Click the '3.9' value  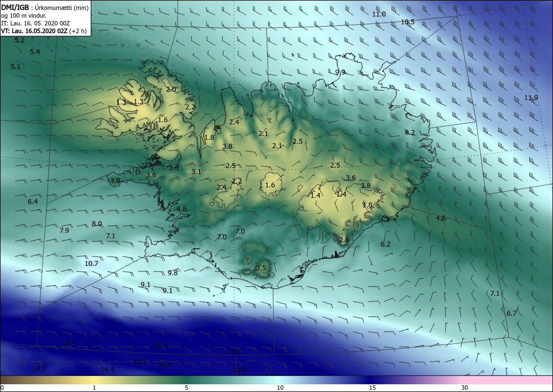pos(116,180)
